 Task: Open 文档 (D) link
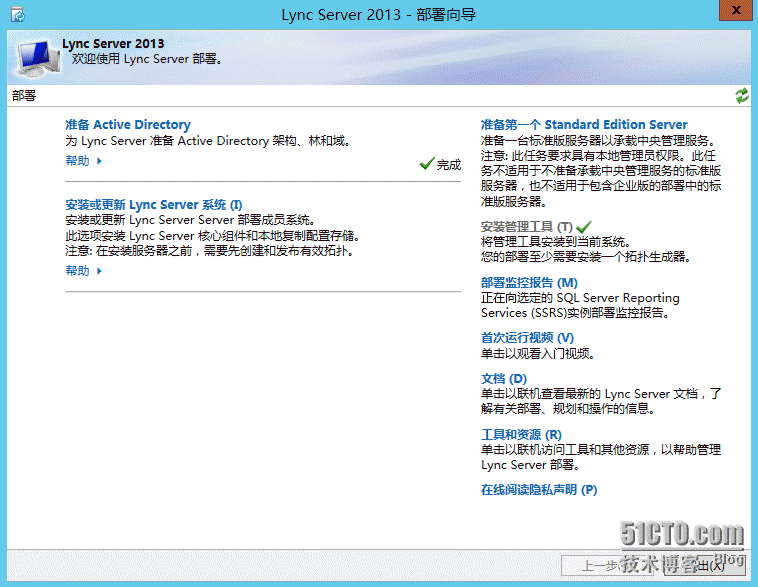tap(503, 379)
